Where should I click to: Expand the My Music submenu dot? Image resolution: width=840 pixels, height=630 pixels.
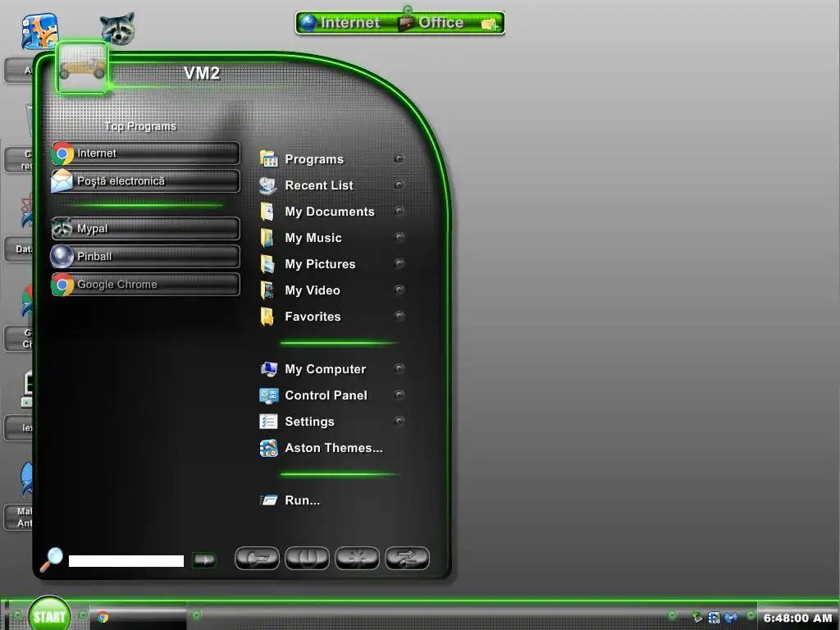point(399,237)
